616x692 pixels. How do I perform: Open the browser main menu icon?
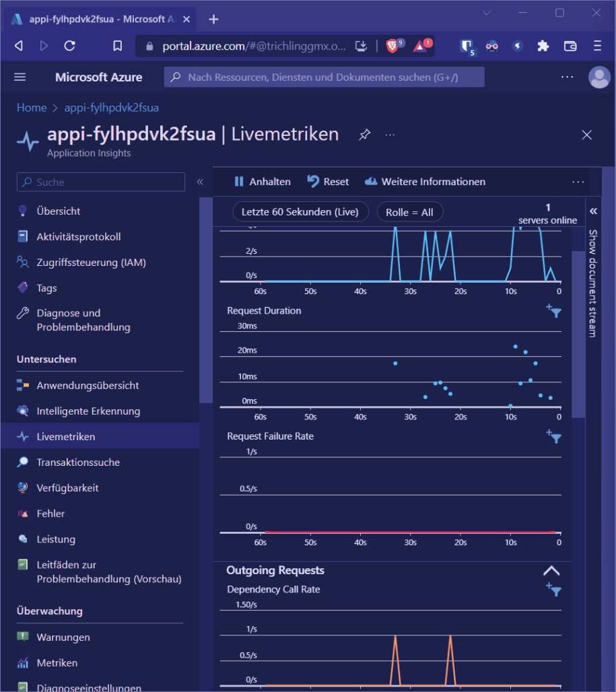tap(597, 46)
